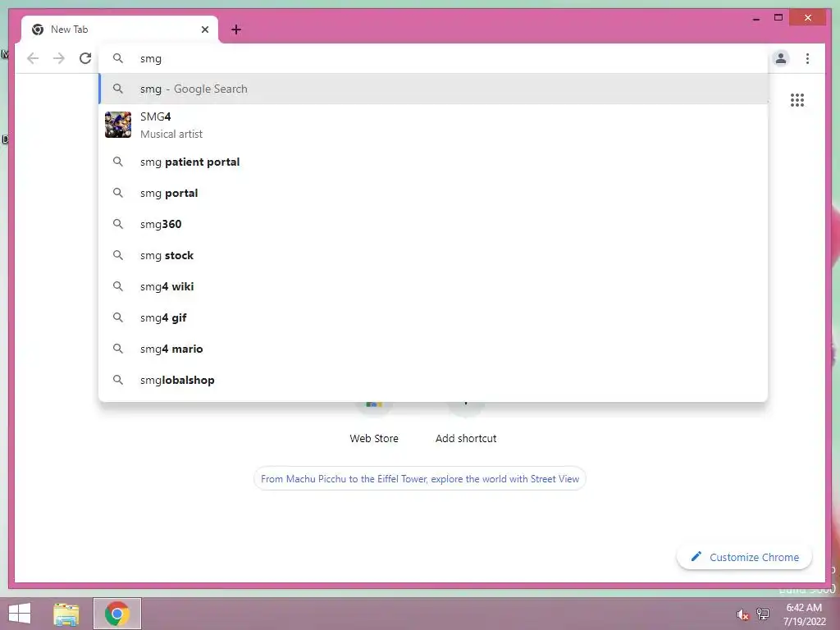The width and height of the screenshot is (840, 630).
Task: Go back using the back arrow
Action: point(33,58)
